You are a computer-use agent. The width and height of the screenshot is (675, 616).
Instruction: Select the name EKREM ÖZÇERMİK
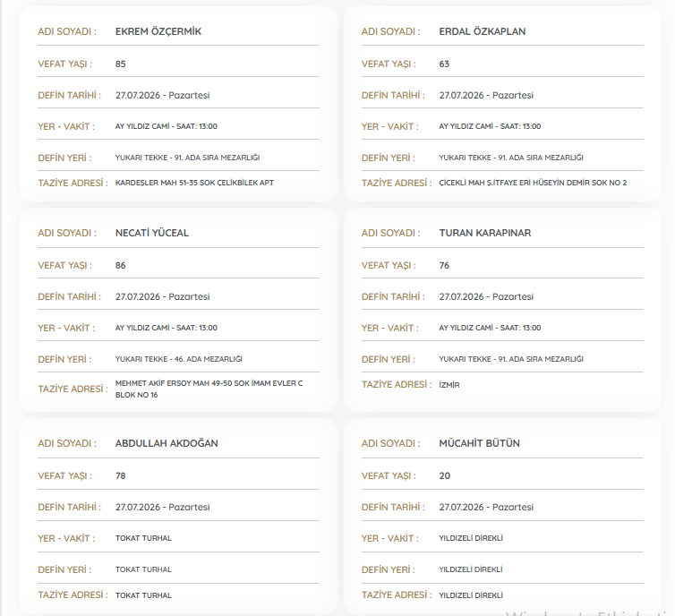coord(158,31)
